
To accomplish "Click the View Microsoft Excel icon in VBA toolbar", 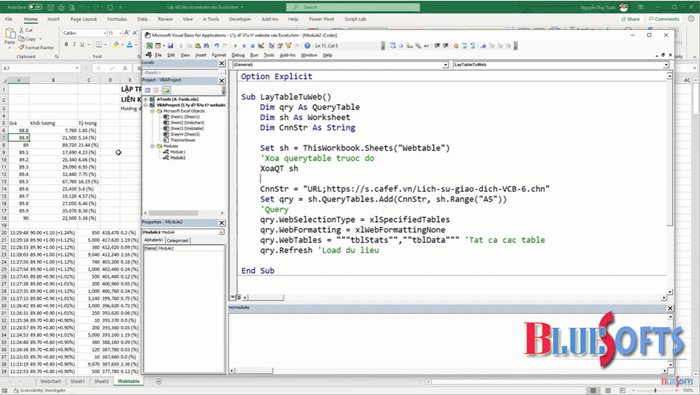I will (150, 46).
